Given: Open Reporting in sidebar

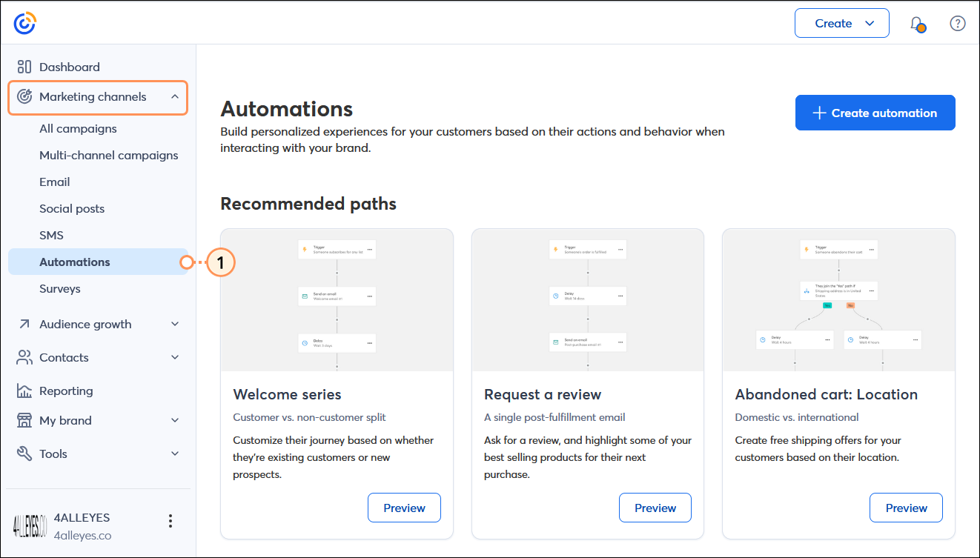Looking at the screenshot, I should pos(66,391).
